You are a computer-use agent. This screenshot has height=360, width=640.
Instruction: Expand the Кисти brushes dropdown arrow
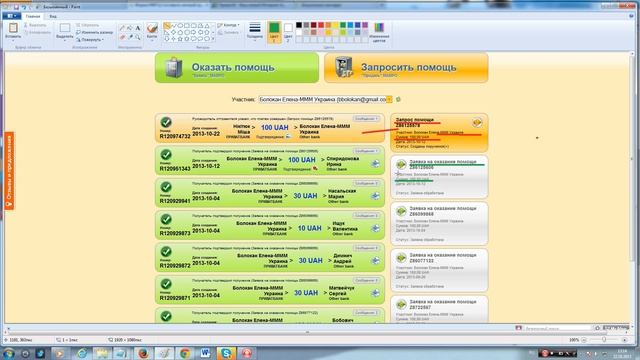pos(152,40)
